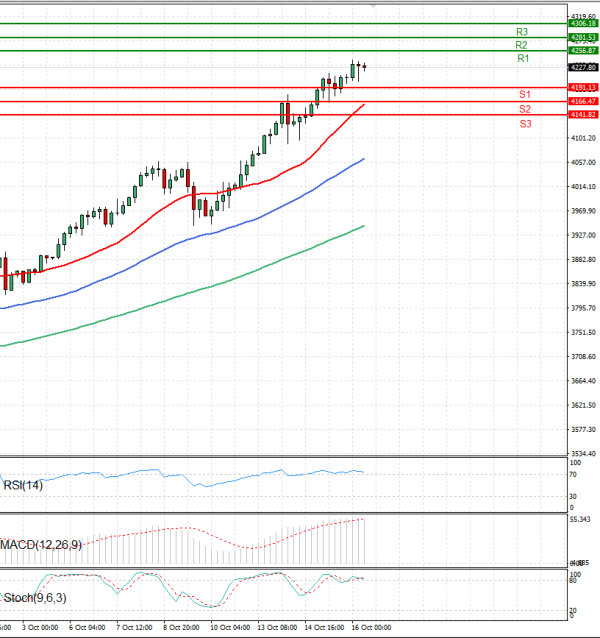Click the 4166.47 support price tag

coord(582,101)
